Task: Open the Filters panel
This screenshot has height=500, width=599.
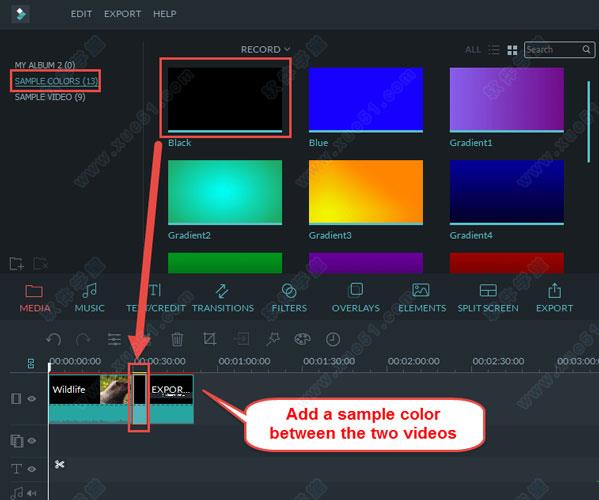Action: (x=289, y=297)
